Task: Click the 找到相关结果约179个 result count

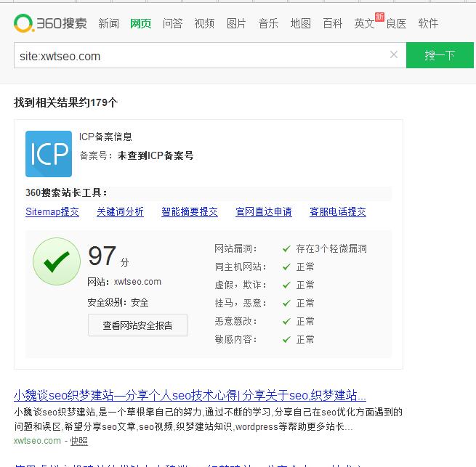Action: pos(65,102)
